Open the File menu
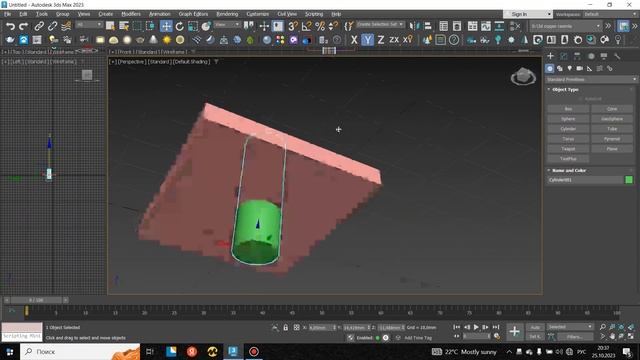Screen dimensions: 640x360 tap(7, 14)
